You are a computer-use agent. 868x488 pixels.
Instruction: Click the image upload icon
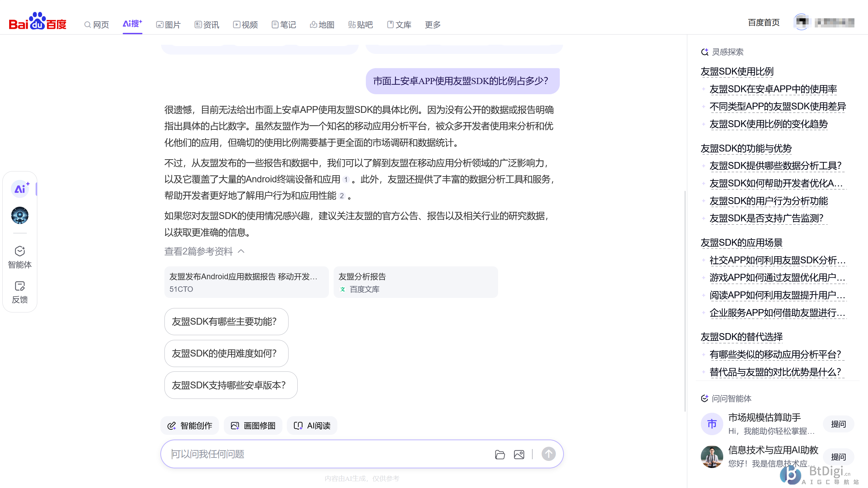[x=519, y=454]
